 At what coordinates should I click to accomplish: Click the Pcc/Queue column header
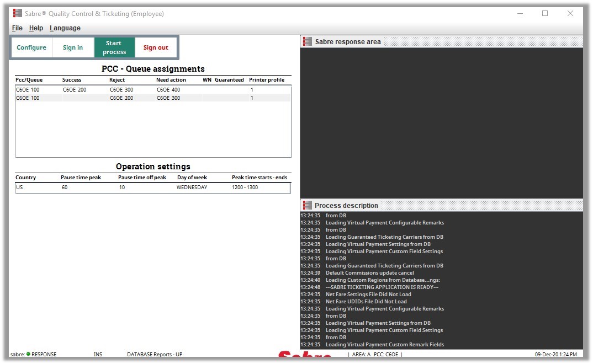(x=29, y=79)
